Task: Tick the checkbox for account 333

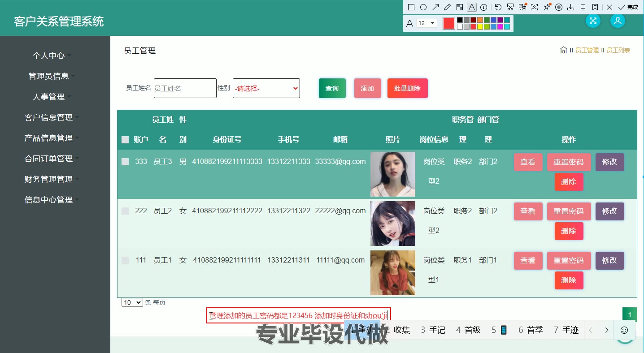Action: point(125,162)
